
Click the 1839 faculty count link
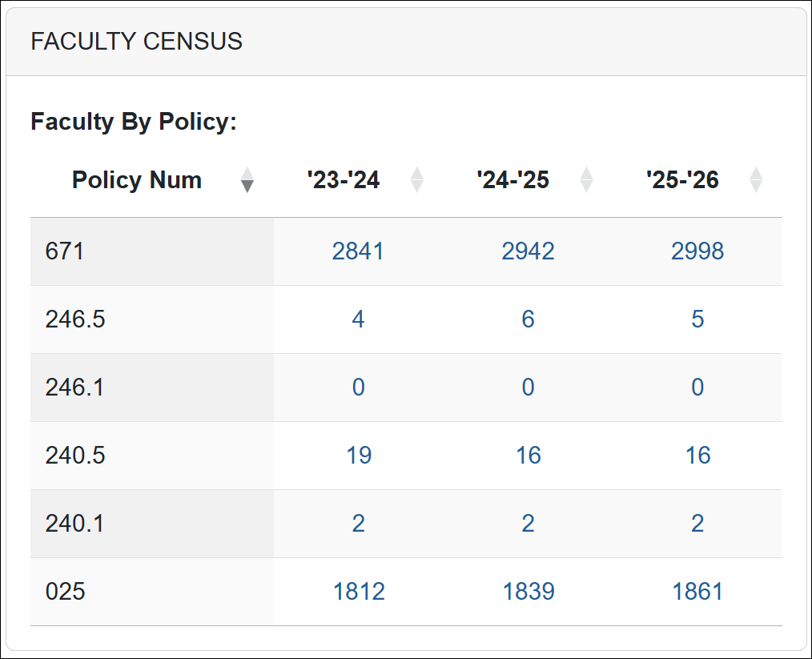click(x=528, y=592)
